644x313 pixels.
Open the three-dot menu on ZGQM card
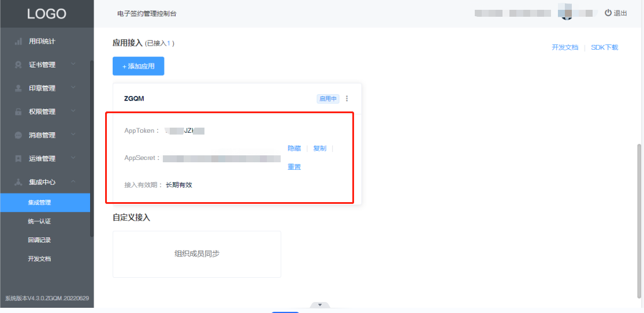pos(347,99)
